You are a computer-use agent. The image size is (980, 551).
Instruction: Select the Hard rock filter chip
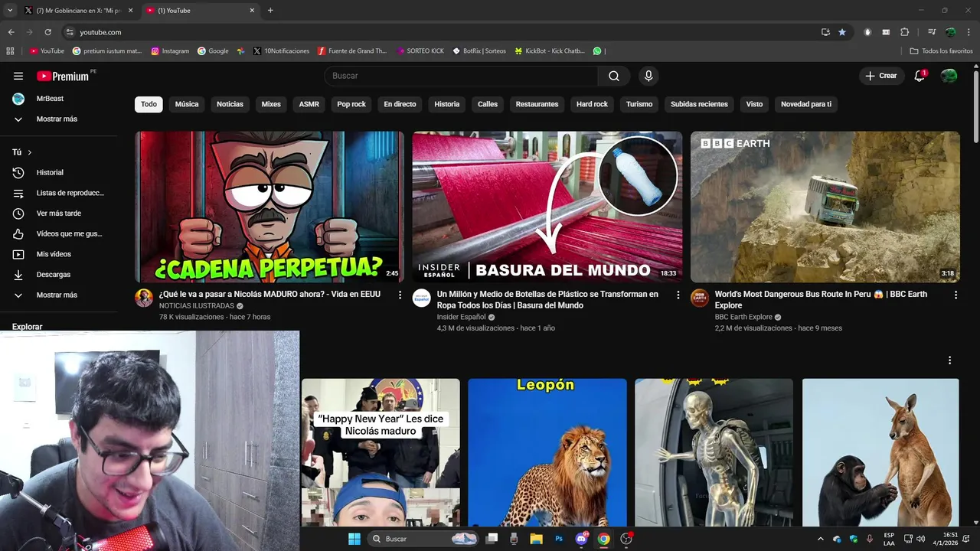point(592,104)
